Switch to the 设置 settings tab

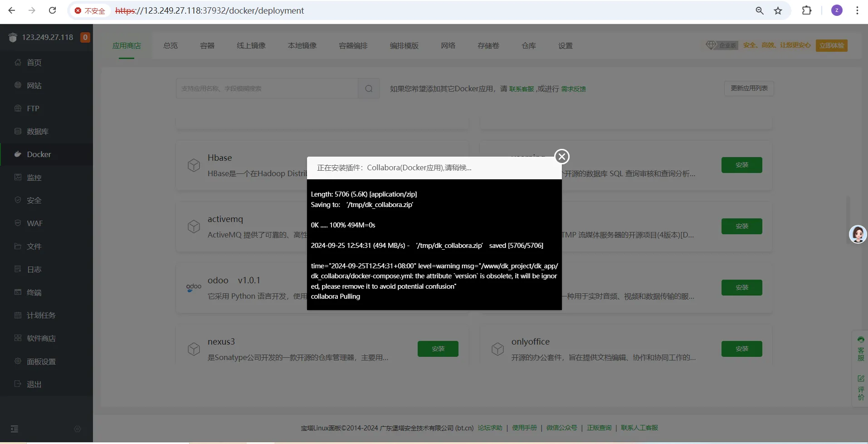coord(566,45)
